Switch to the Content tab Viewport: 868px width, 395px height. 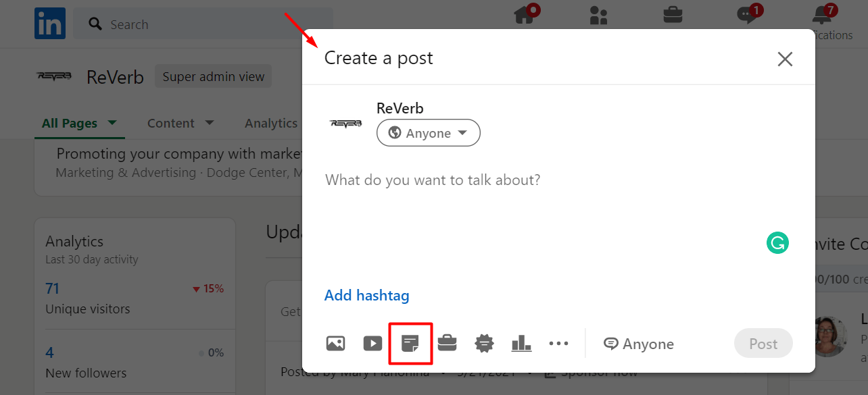tap(180, 123)
